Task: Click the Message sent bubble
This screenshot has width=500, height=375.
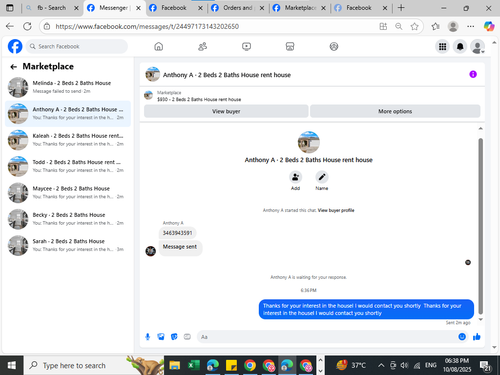Action: coord(180,248)
